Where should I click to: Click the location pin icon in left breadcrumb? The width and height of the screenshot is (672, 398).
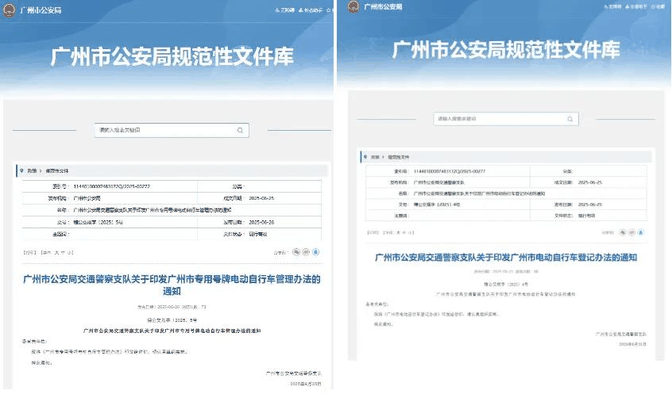click(x=21, y=171)
